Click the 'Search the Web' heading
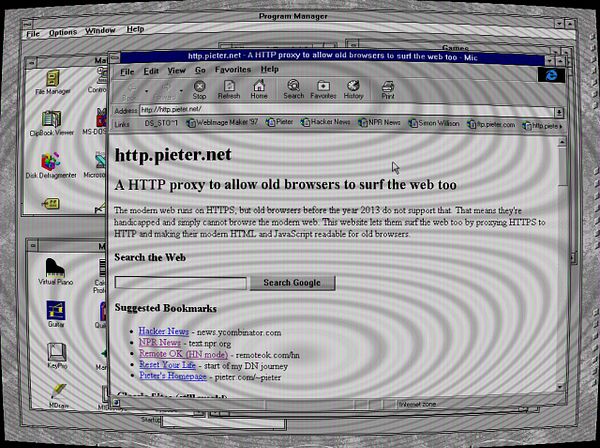The width and height of the screenshot is (600, 448). [150, 257]
